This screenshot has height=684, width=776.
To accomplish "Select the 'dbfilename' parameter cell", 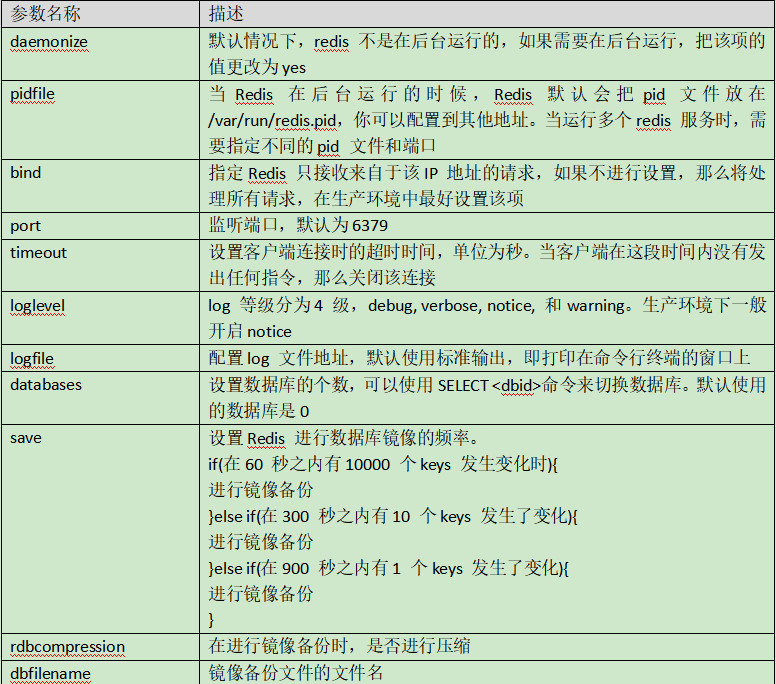I will point(100,673).
